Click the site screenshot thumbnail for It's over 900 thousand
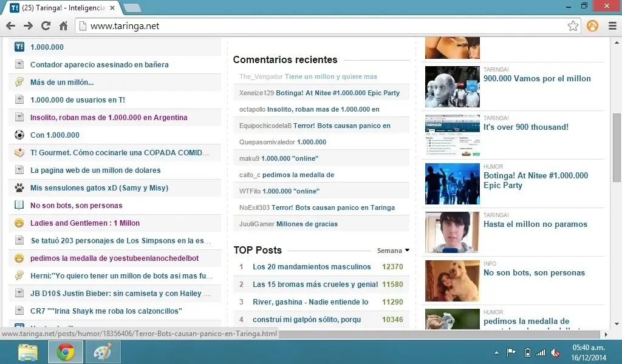The image size is (622, 364). pyautogui.click(x=452, y=135)
